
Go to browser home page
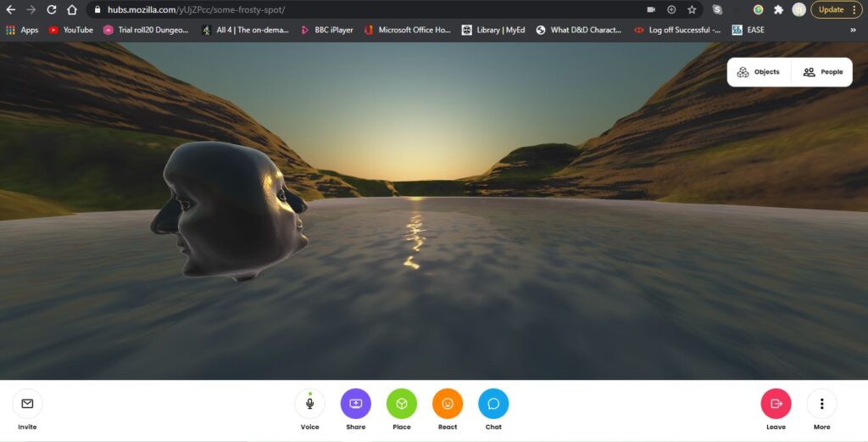tap(72, 9)
